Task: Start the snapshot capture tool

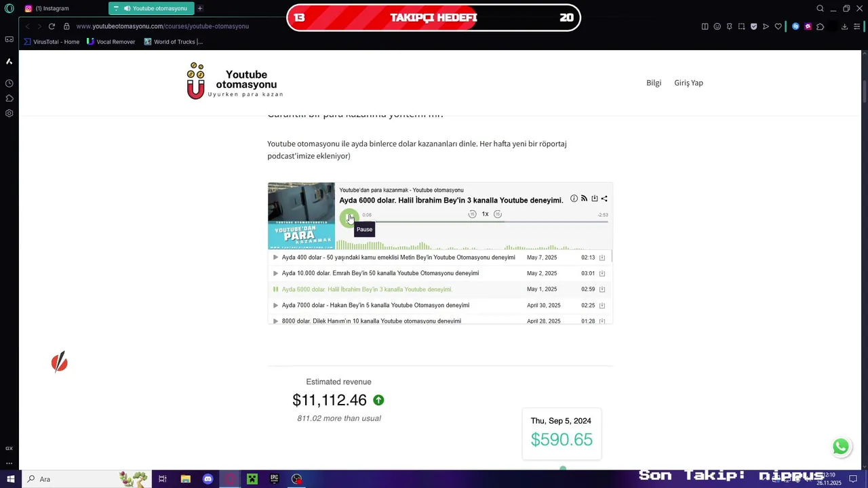Action: pos(741,26)
